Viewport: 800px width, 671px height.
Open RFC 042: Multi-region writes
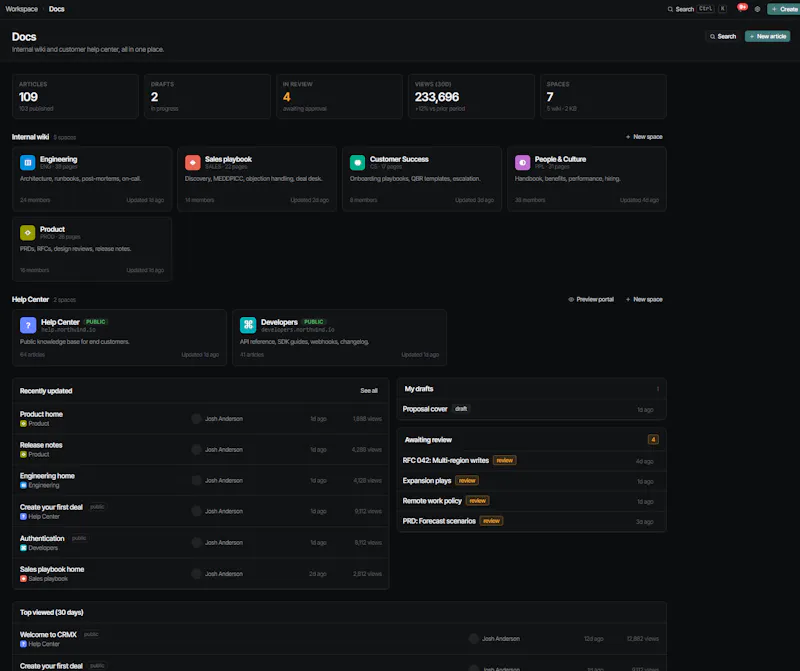445,460
